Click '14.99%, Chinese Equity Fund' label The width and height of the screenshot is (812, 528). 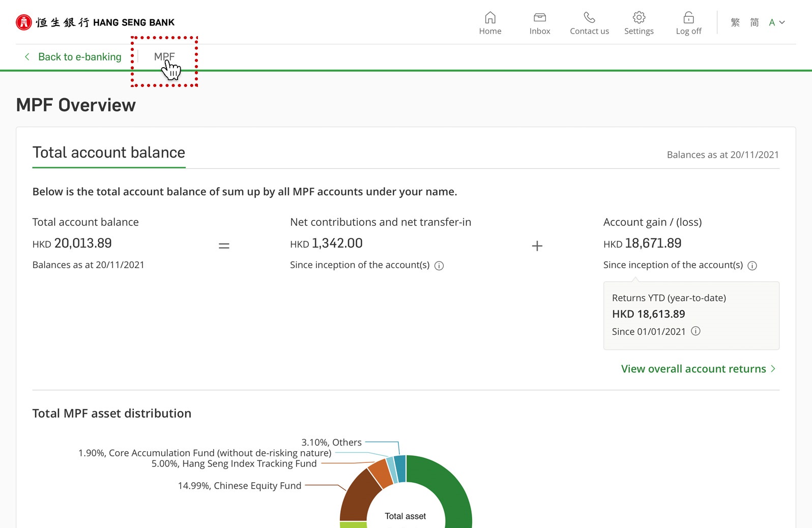[240, 486]
